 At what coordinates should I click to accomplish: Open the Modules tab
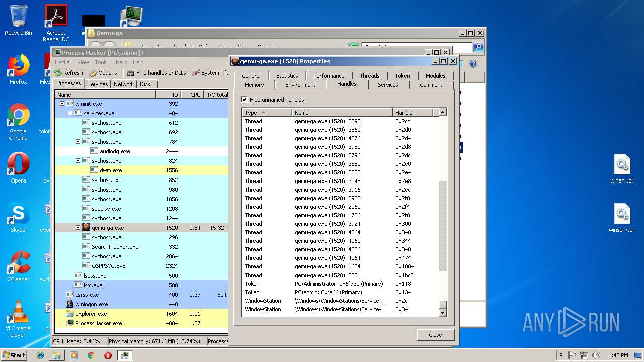[435, 76]
